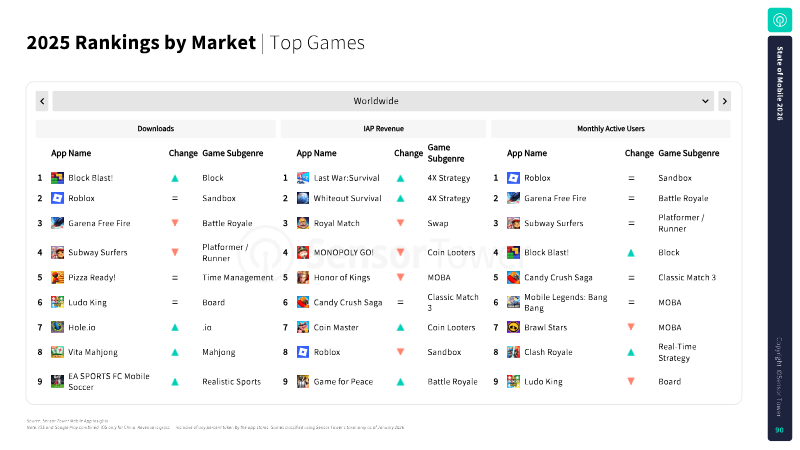Expand the market list chevron arrow
Viewport: 800px width, 450px height.
[707, 101]
